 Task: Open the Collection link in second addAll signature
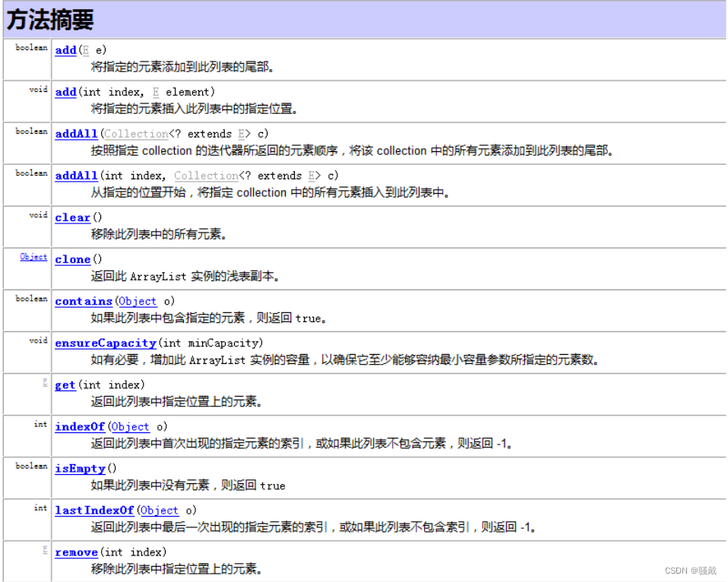206,176
